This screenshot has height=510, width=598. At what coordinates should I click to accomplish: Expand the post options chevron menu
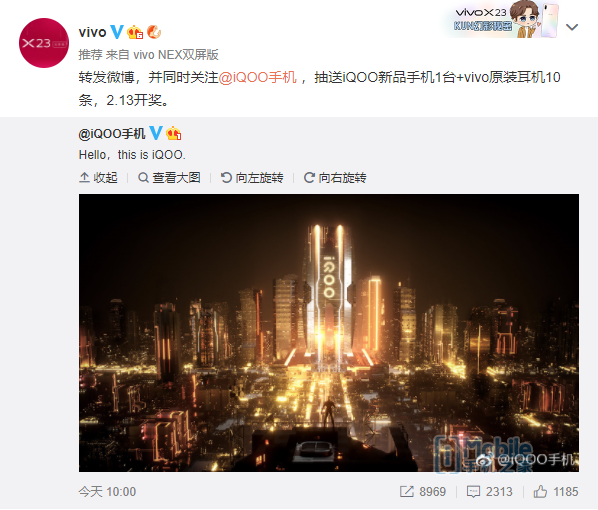pos(572,27)
